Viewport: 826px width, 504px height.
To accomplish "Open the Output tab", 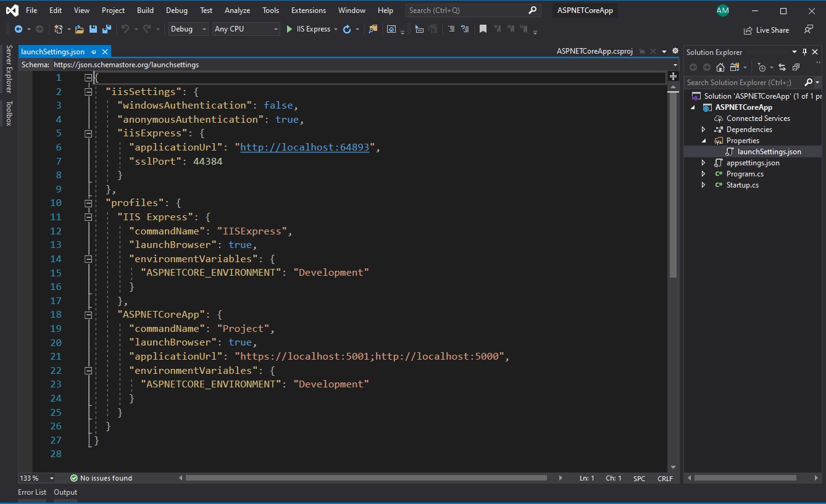I will coord(65,492).
